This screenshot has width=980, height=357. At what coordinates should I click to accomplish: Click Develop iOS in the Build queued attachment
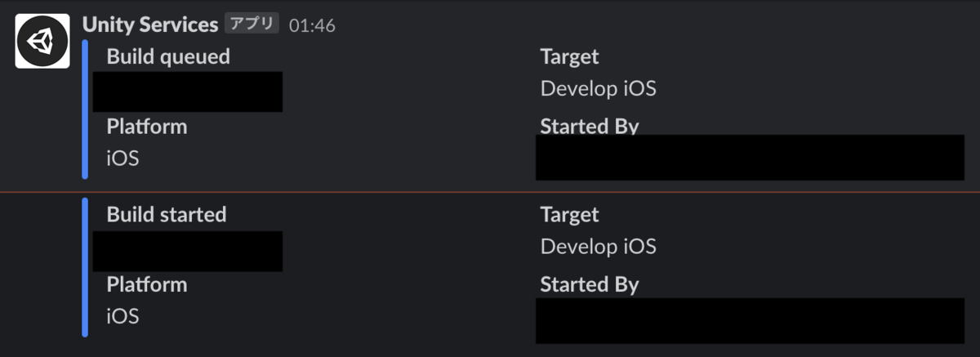(599, 88)
